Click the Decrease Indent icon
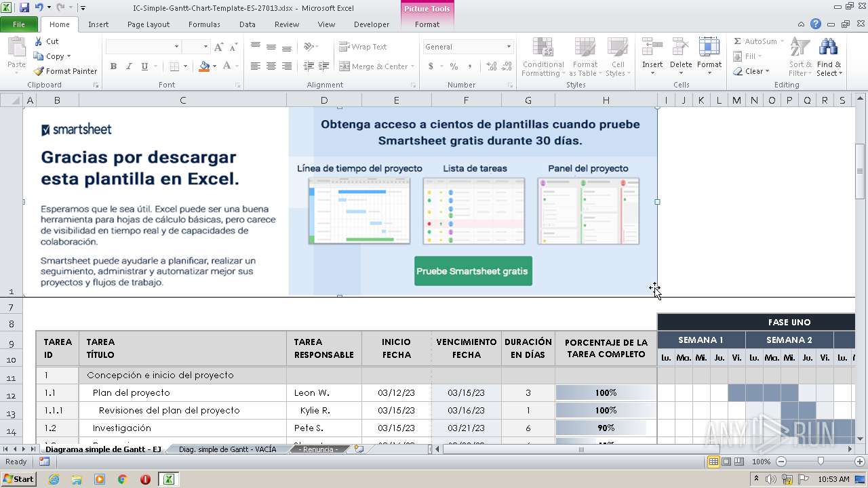Screen dimensions: 868x488 click(x=309, y=66)
